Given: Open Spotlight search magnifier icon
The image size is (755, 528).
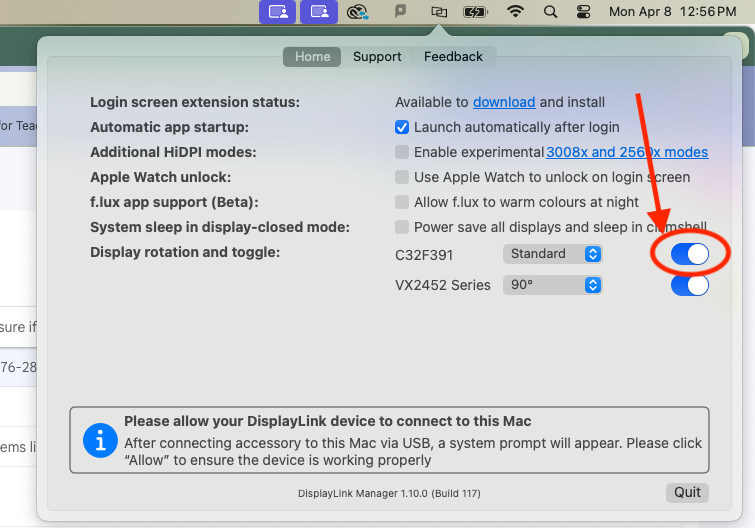Looking at the screenshot, I should (x=550, y=12).
